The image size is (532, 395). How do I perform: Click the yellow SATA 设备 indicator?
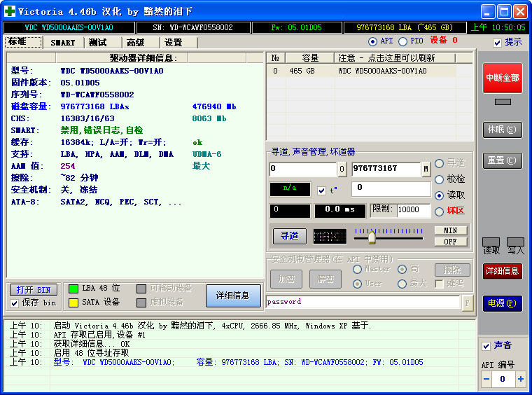click(73, 303)
